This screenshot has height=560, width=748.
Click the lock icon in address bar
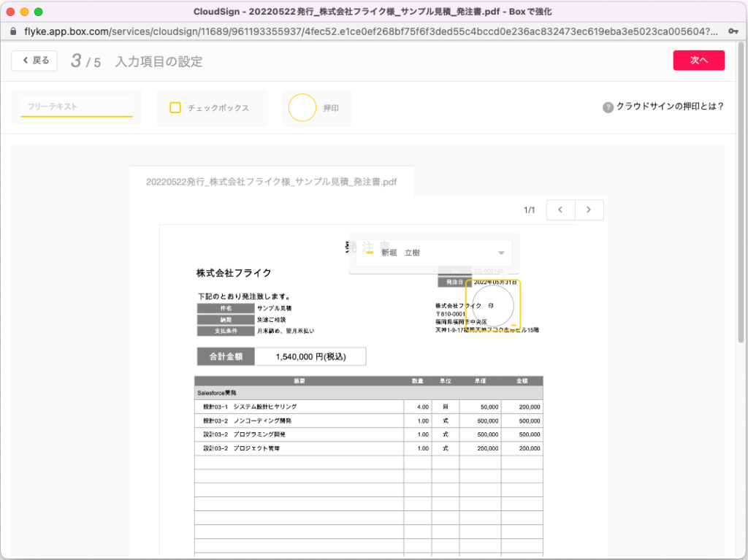pos(13,31)
